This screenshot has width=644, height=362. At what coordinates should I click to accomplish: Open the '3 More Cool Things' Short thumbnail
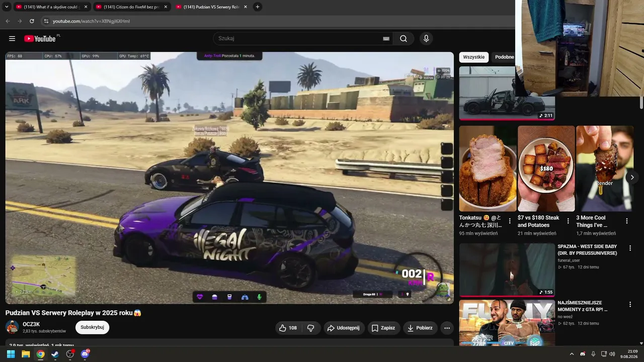[x=605, y=168]
